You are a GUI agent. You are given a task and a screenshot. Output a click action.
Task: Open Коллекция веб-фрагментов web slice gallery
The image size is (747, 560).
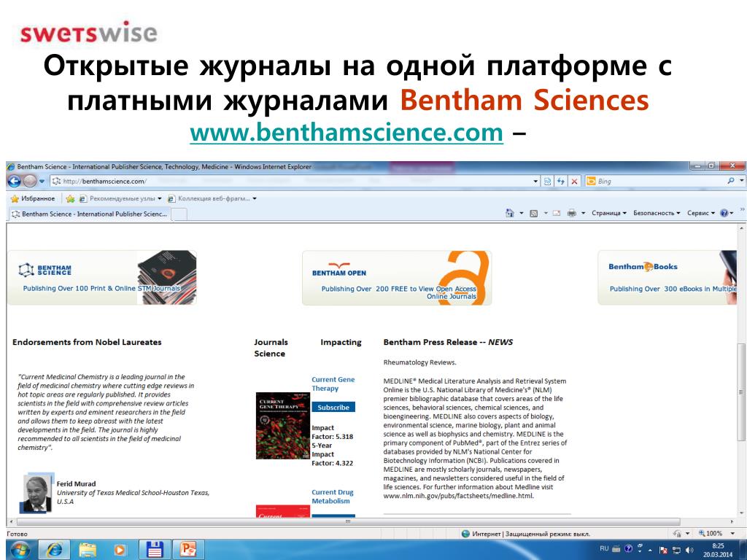click(x=212, y=198)
